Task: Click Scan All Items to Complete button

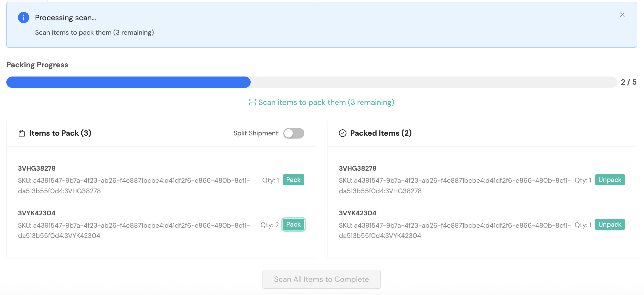Action: click(x=321, y=279)
